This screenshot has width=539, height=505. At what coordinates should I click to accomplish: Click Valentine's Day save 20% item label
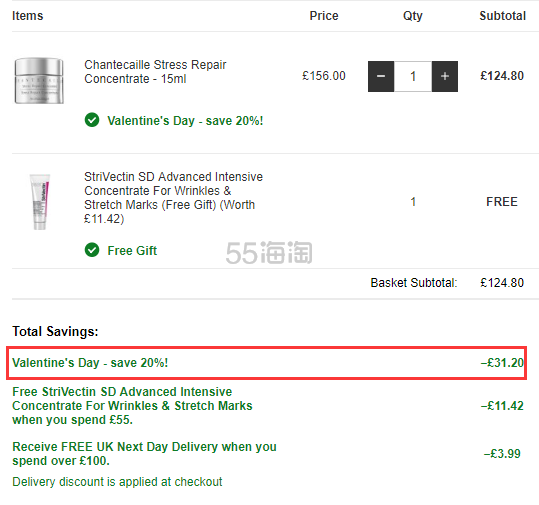[x=185, y=121]
